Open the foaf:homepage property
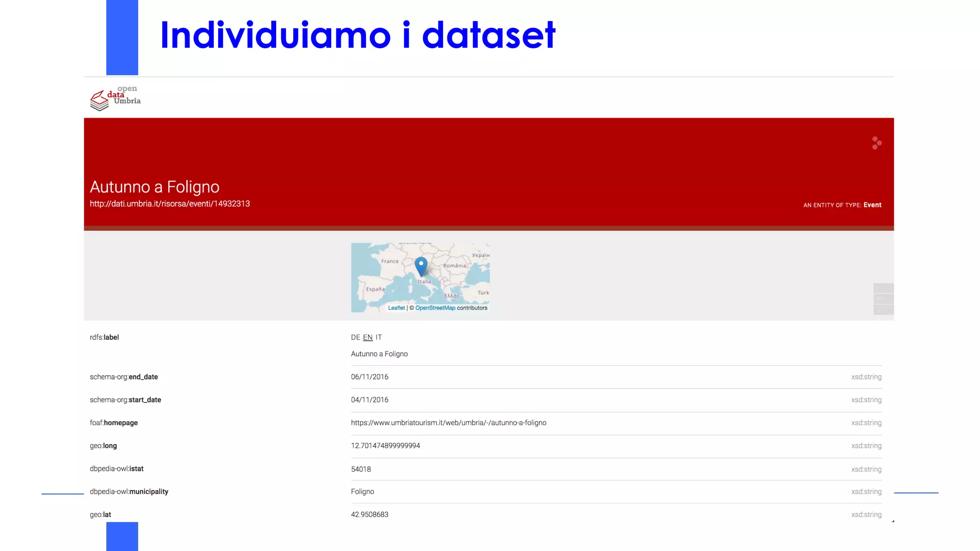Screen dimensions: 980x551 [114, 423]
